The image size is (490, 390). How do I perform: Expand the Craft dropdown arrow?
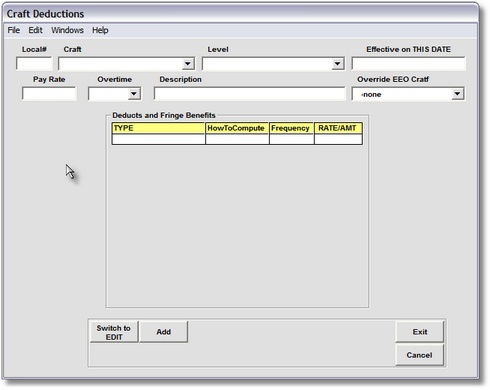(x=188, y=64)
